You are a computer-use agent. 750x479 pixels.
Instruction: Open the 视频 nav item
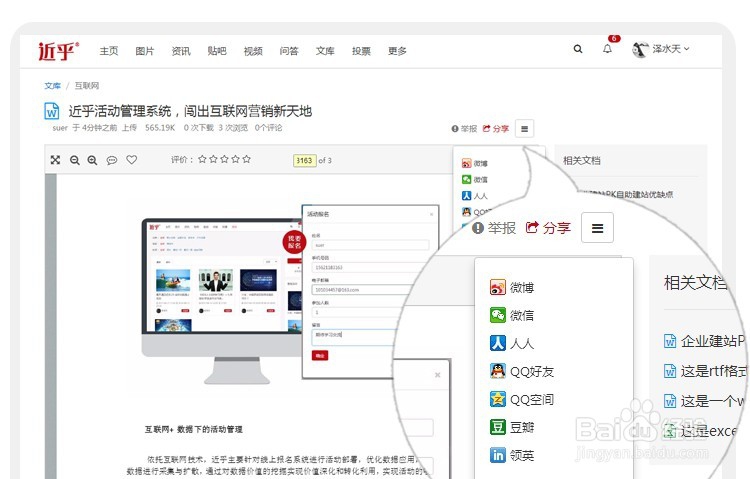click(253, 51)
